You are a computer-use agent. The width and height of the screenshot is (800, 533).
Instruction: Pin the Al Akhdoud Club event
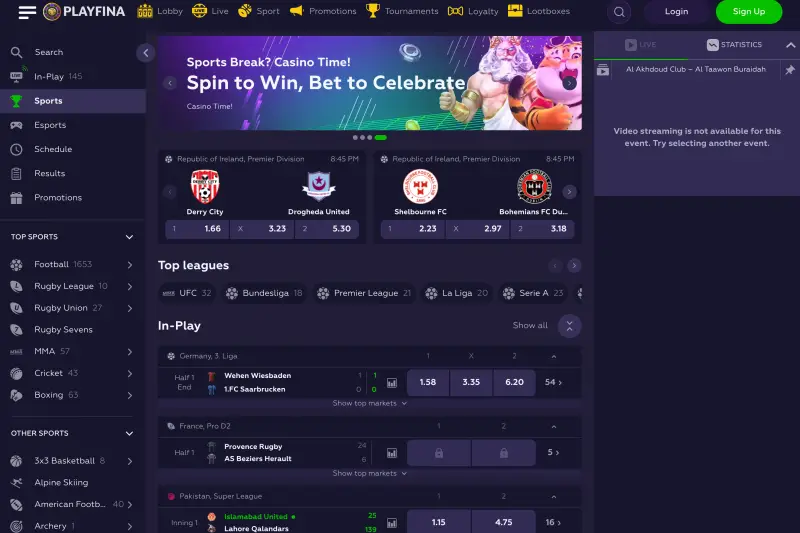pos(789,70)
